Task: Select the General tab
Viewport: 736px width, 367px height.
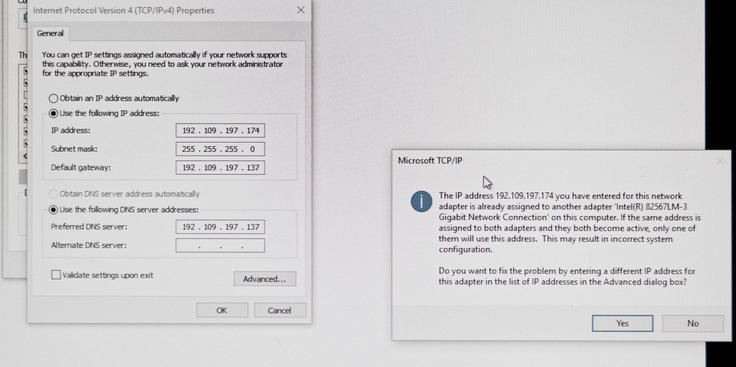Action: pyautogui.click(x=50, y=33)
